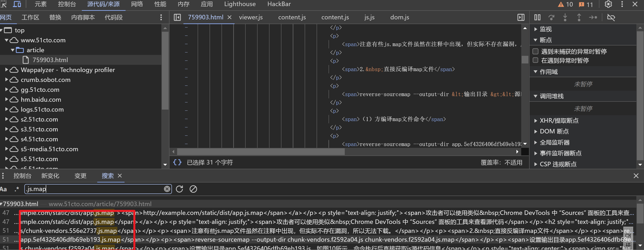Switch drawer to 新变化 tab
Screen dimensions: 644x250
[50, 176]
